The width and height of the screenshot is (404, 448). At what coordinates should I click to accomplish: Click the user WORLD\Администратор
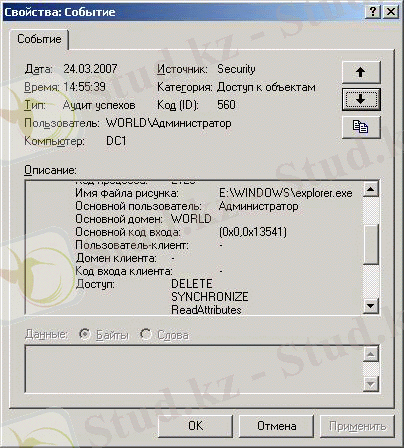pyautogui.click(x=169, y=123)
